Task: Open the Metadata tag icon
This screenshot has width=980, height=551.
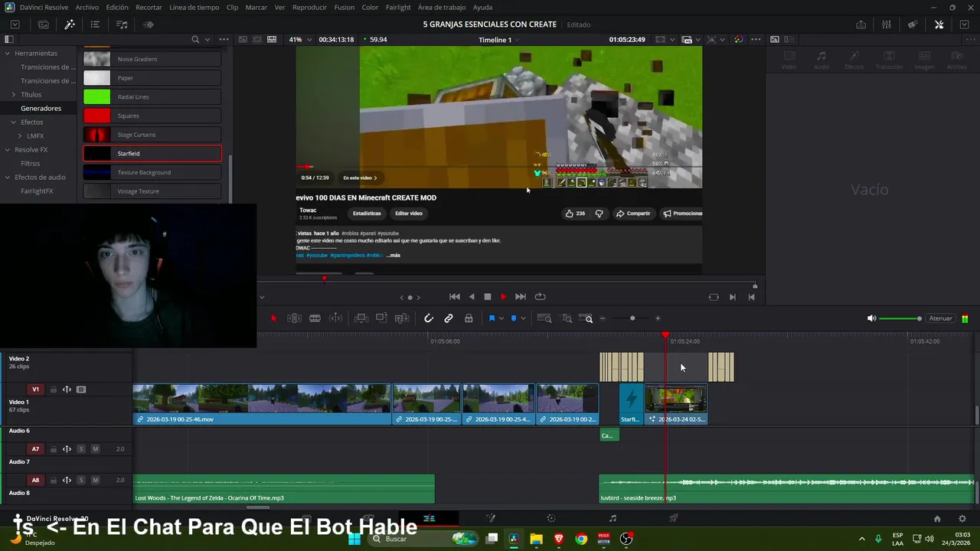Action: coord(913,24)
